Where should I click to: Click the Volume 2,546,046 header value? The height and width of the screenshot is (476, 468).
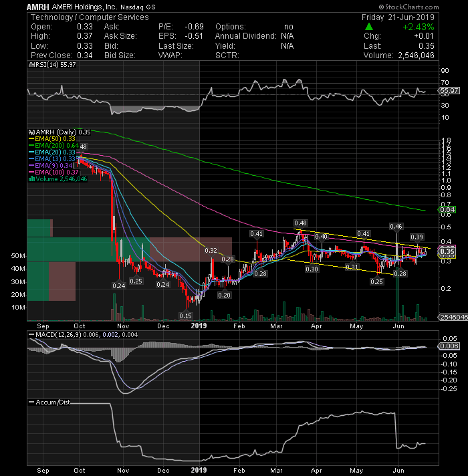coord(416,55)
